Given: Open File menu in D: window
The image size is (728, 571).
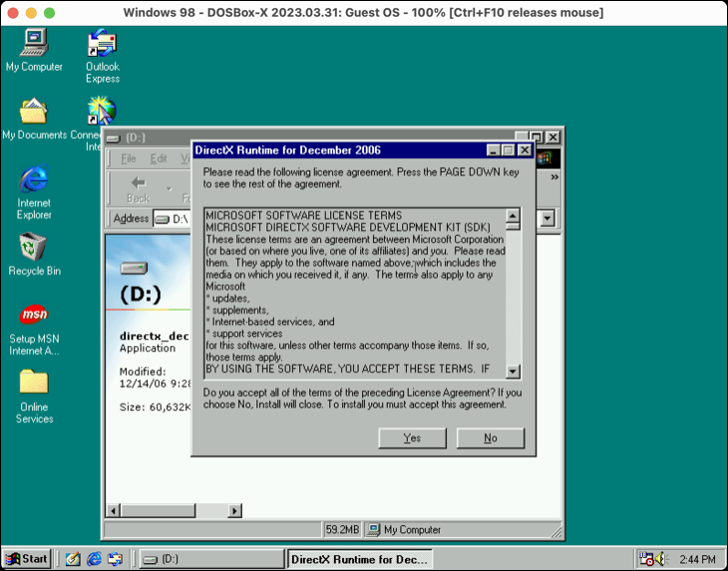Looking at the screenshot, I should pyautogui.click(x=128, y=159).
